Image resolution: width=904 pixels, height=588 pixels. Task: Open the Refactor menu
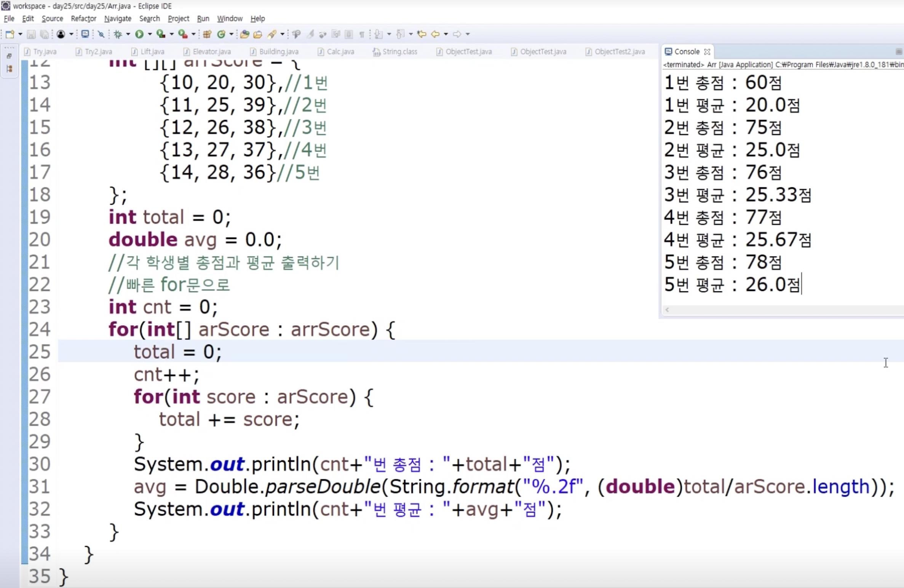[83, 18]
